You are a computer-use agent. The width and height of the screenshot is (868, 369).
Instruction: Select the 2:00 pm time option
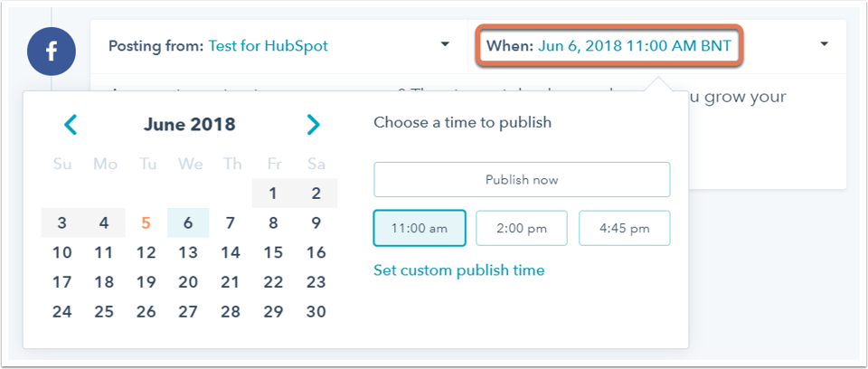pyautogui.click(x=522, y=228)
